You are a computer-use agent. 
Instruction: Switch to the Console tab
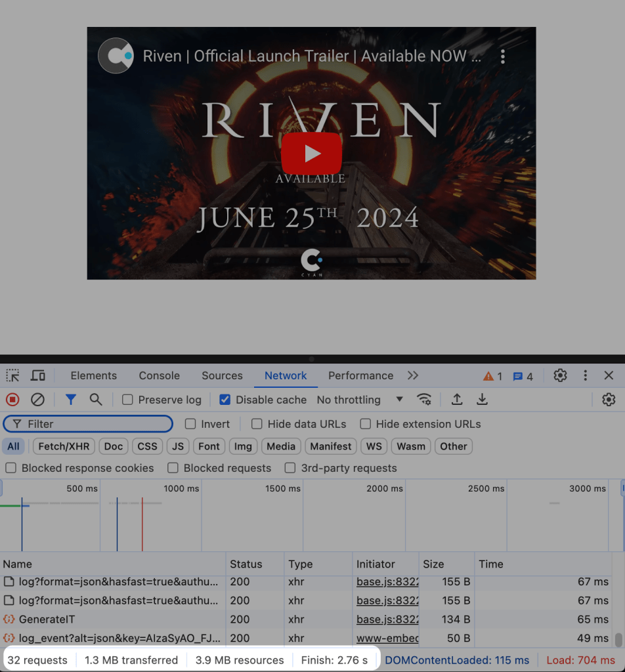pyautogui.click(x=159, y=375)
